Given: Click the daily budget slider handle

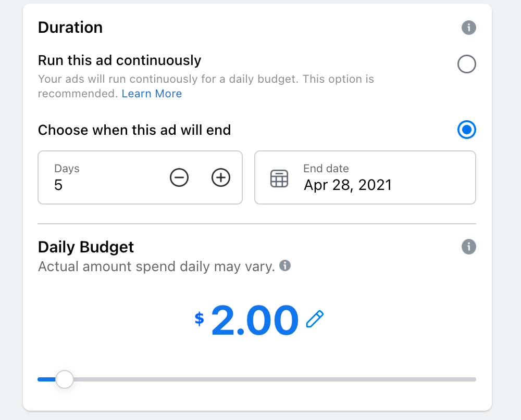Looking at the screenshot, I should [65, 379].
